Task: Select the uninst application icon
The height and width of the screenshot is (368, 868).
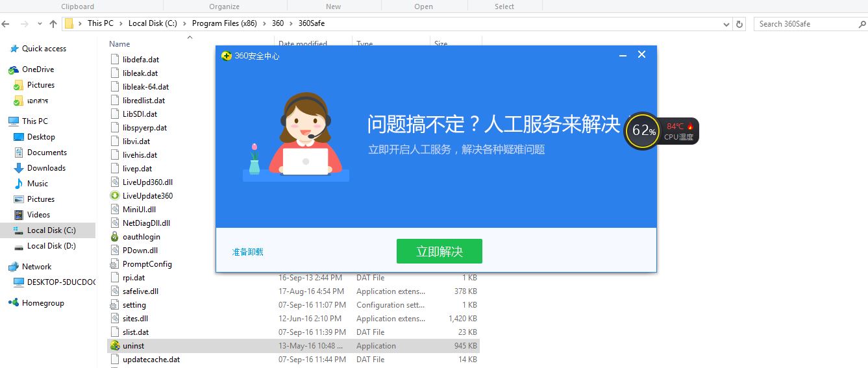Action: [115, 346]
